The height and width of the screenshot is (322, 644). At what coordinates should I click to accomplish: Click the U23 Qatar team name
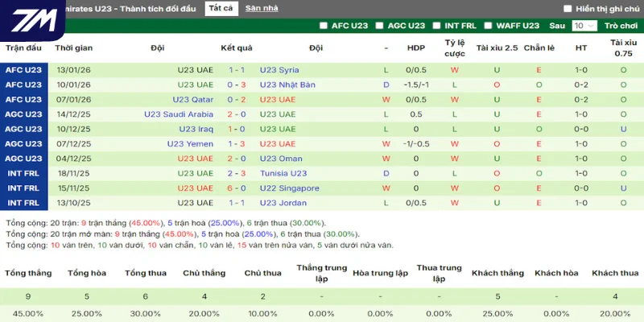[192, 100]
